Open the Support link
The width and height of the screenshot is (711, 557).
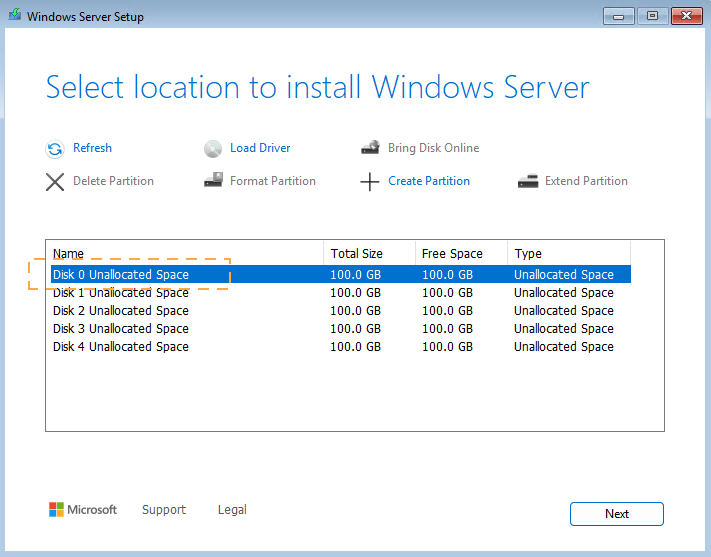(164, 510)
